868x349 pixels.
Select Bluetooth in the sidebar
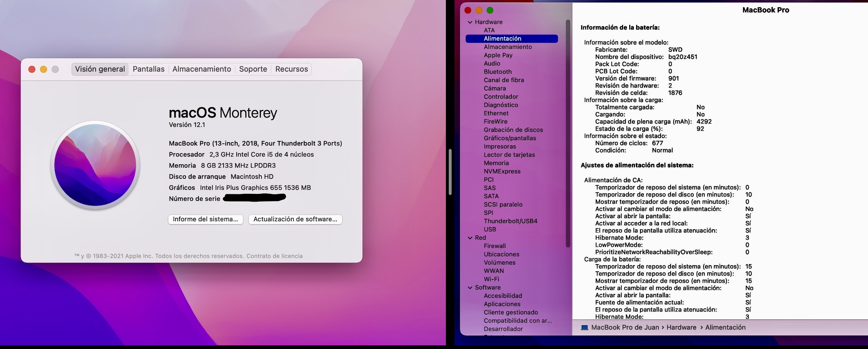497,72
